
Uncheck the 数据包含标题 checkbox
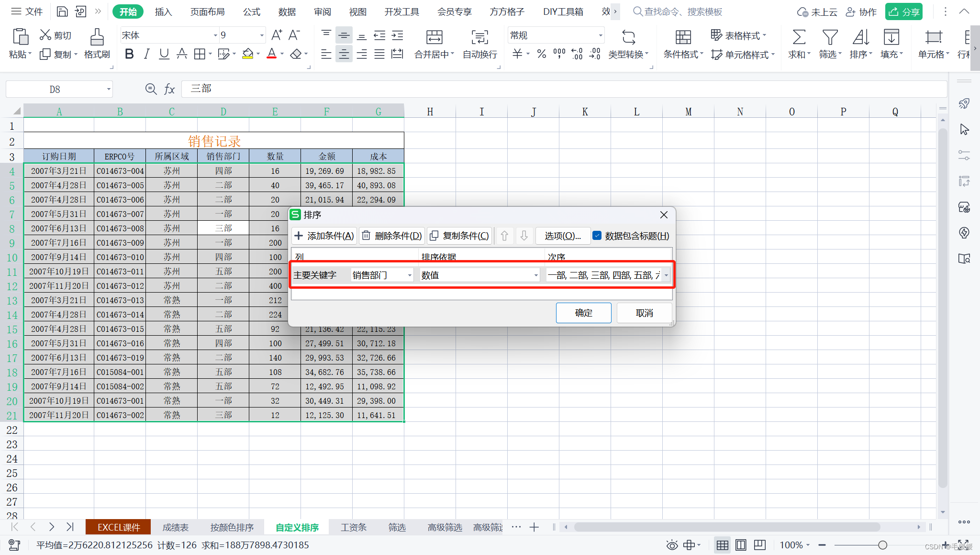tap(597, 236)
